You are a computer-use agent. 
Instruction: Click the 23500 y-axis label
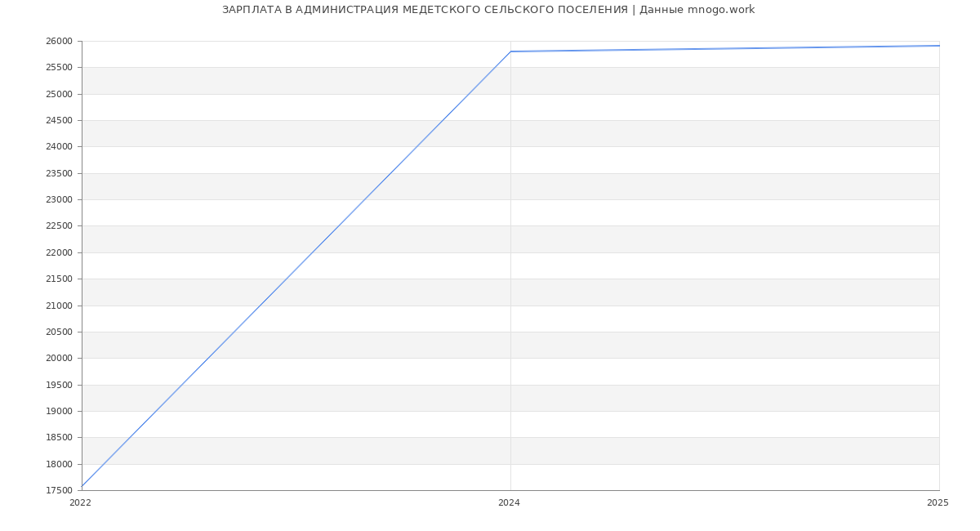(60, 173)
